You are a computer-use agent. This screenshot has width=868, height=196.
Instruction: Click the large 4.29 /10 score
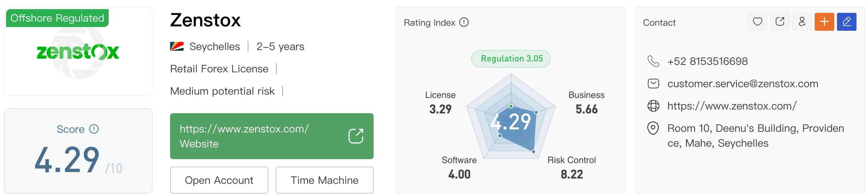click(78, 160)
